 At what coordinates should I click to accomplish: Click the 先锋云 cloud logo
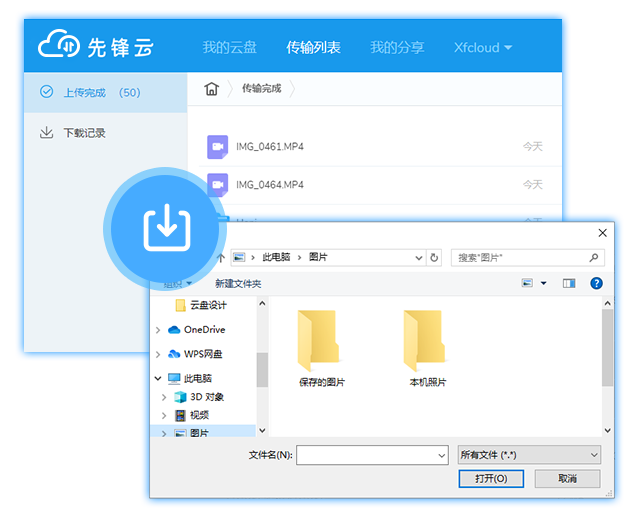coord(96,46)
